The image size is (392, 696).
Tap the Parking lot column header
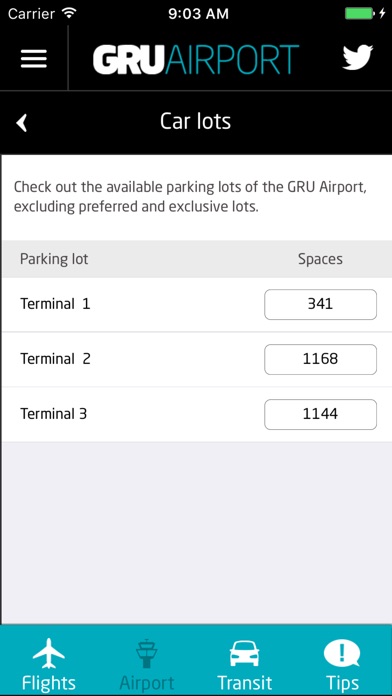point(54,259)
